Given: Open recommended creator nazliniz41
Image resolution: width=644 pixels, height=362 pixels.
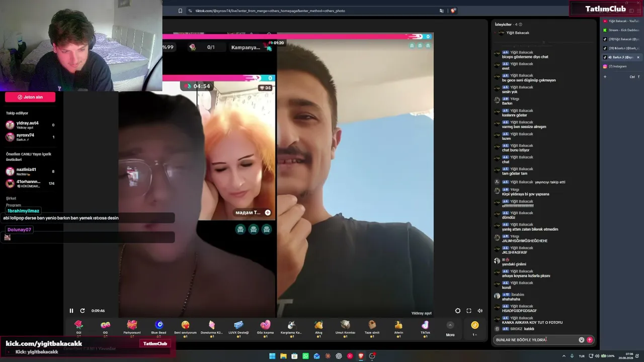Looking at the screenshot, I should point(30,171).
